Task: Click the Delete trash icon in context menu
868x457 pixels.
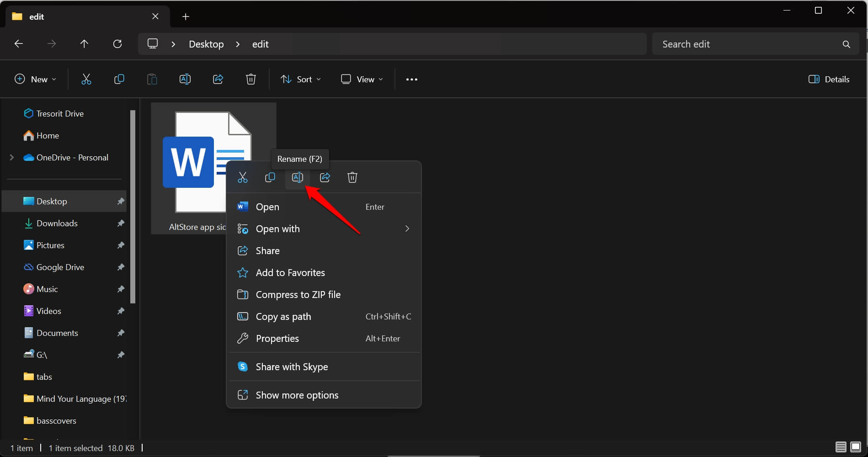Action: tap(352, 177)
